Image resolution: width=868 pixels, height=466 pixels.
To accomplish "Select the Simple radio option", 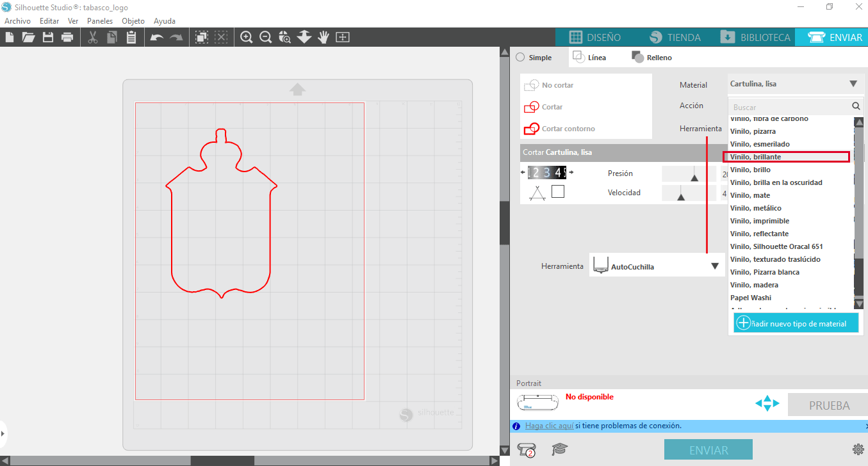I will pyautogui.click(x=534, y=58).
